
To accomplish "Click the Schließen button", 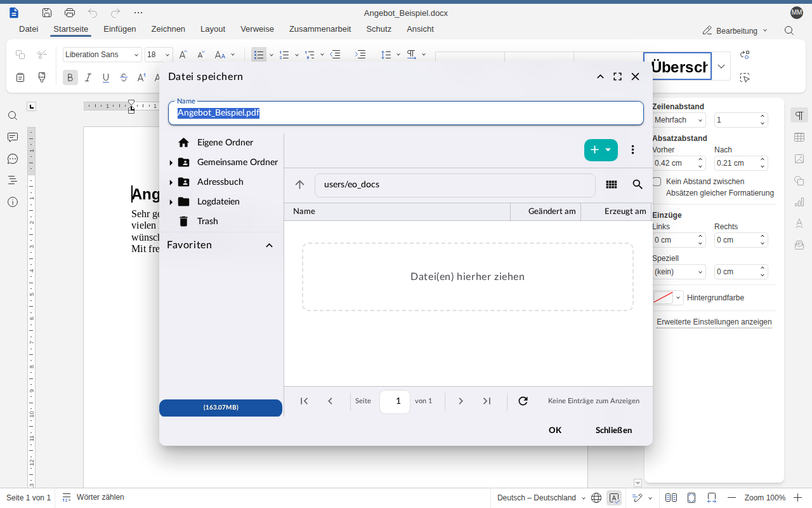I will point(613,430).
